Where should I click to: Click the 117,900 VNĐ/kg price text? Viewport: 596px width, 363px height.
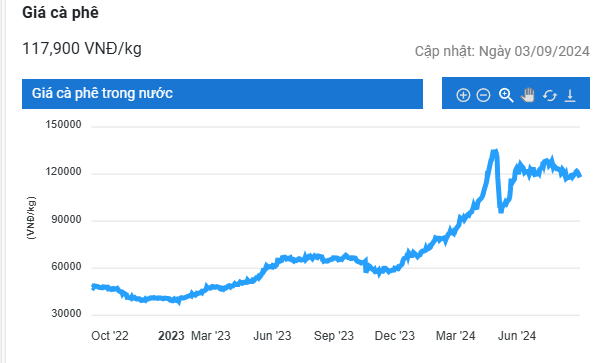point(82,49)
